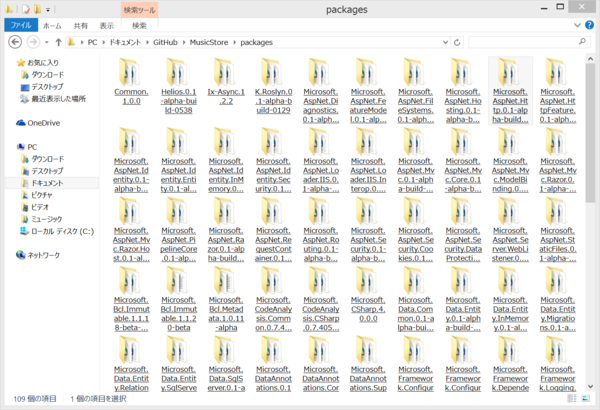Open the Microsoft.Bcl.Metadata.1.0.11-alpha folder
The image size is (600, 410).
[226, 299]
